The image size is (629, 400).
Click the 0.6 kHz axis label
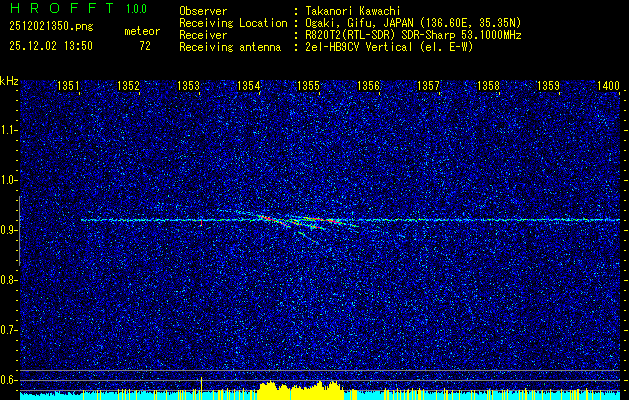tap(8, 380)
